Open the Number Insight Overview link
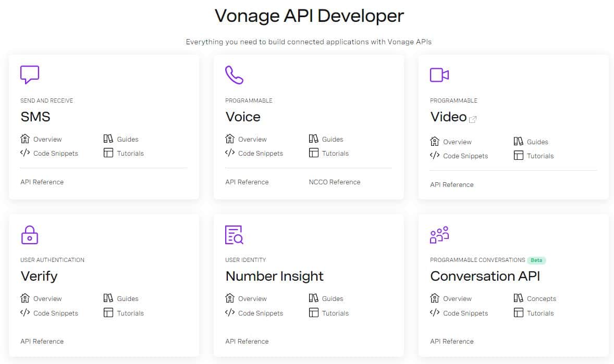Screen dimensions: 614x364 tap(252, 298)
